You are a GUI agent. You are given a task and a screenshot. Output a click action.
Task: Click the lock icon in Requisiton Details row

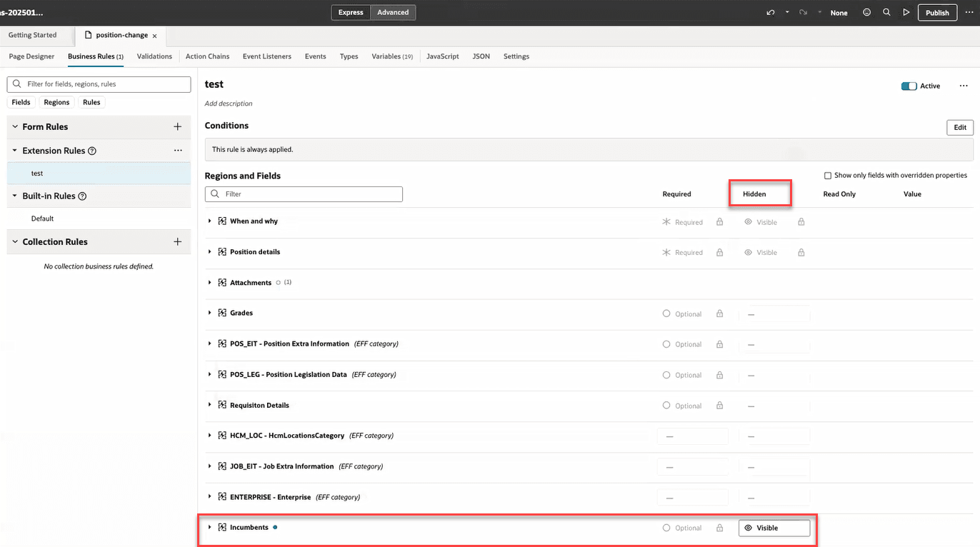[719, 406]
